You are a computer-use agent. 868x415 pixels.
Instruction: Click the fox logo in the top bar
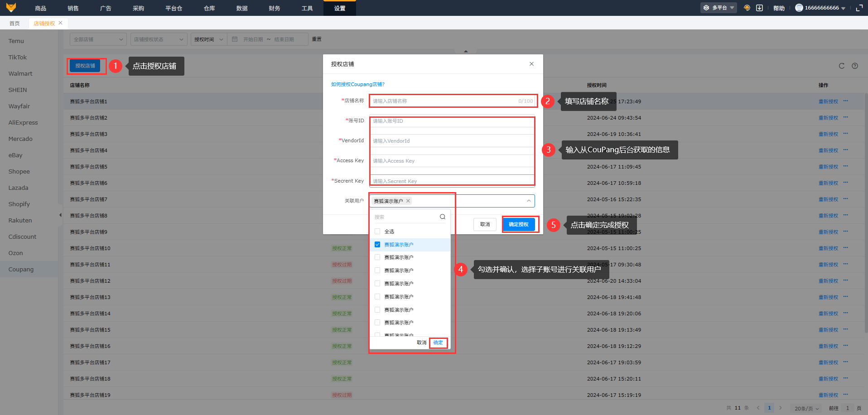point(11,8)
